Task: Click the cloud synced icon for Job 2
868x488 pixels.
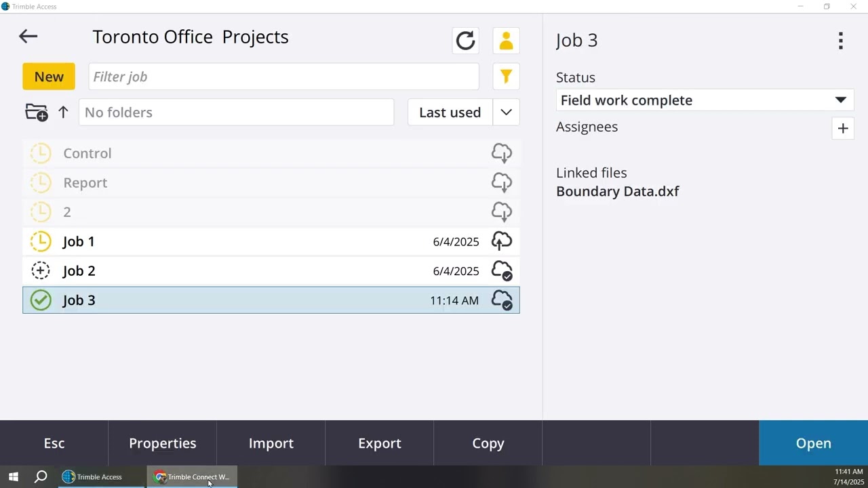Action: tap(502, 270)
